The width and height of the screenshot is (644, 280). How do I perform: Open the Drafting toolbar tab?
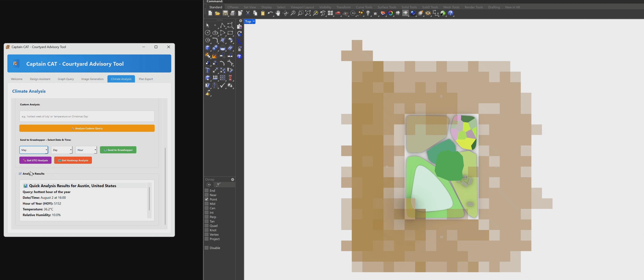click(x=494, y=7)
